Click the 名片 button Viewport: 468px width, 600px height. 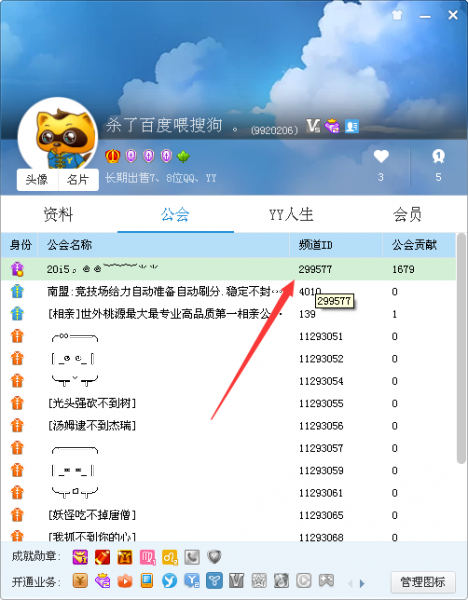pyautogui.click(x=78, y=179)
